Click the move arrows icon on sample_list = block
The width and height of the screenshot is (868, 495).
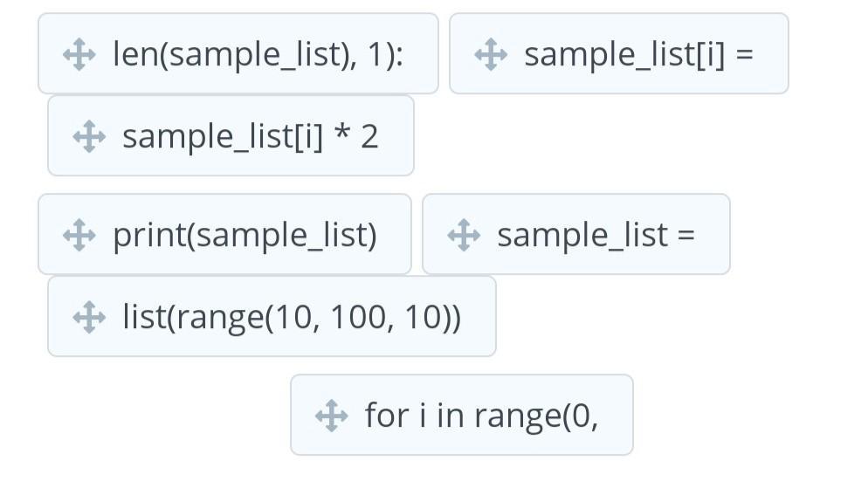pos(464,235)
